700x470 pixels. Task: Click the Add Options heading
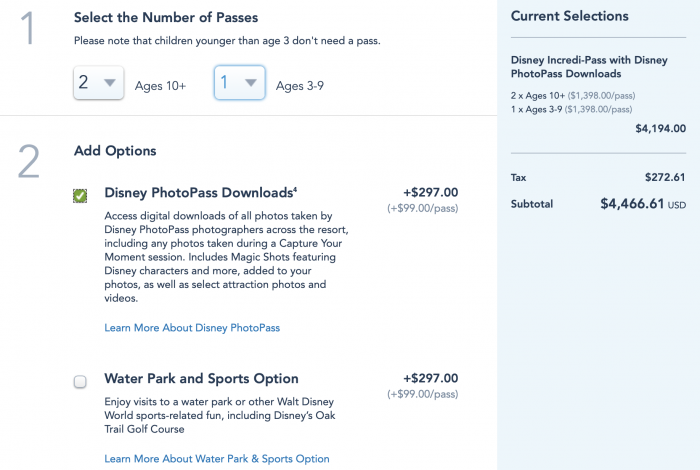[x=115, y=151]
